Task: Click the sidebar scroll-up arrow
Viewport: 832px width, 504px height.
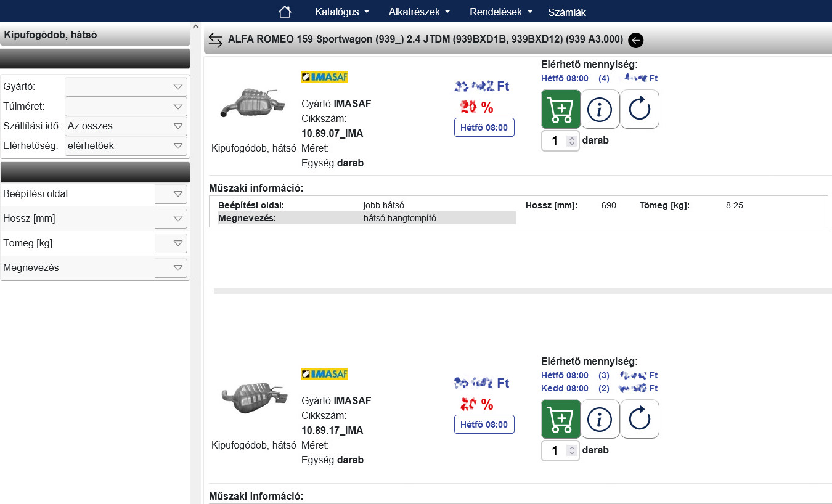Action: point(196,27)
